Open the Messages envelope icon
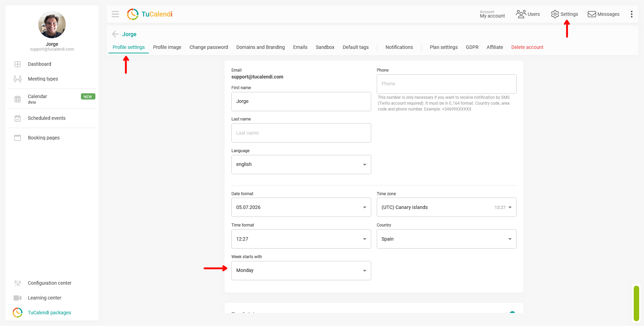This screenshot has height=326, width=644. [x=592, y=14]
